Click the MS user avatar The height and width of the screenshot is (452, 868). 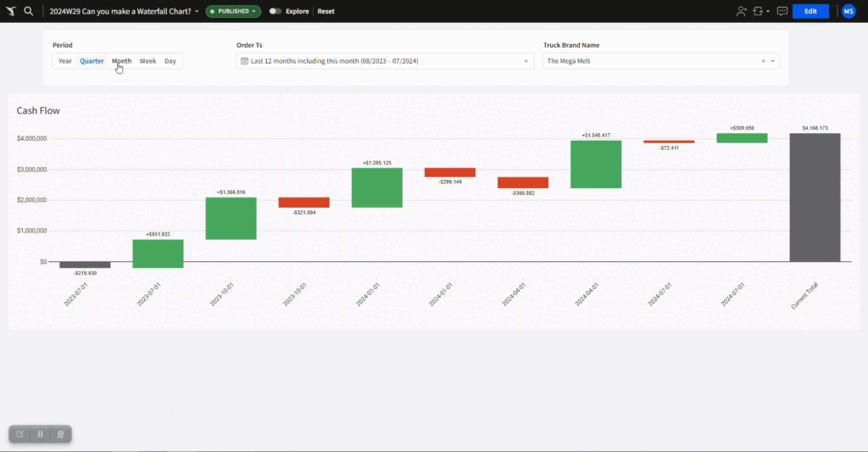[849, 11]
